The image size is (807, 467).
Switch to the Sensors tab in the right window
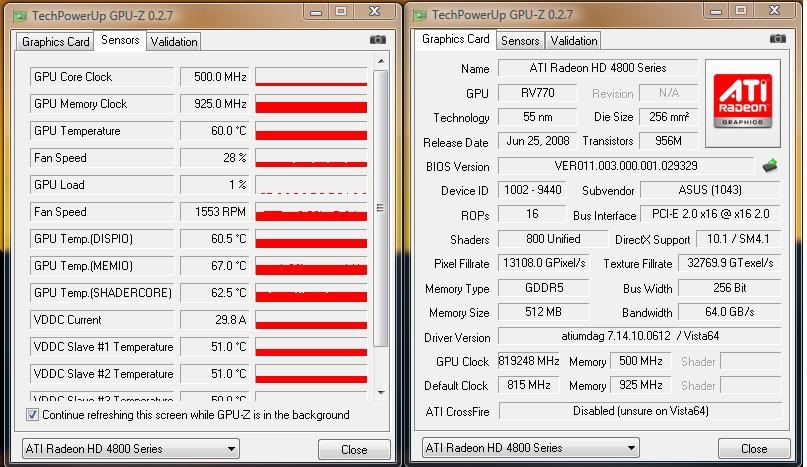(x=520, y=41)
